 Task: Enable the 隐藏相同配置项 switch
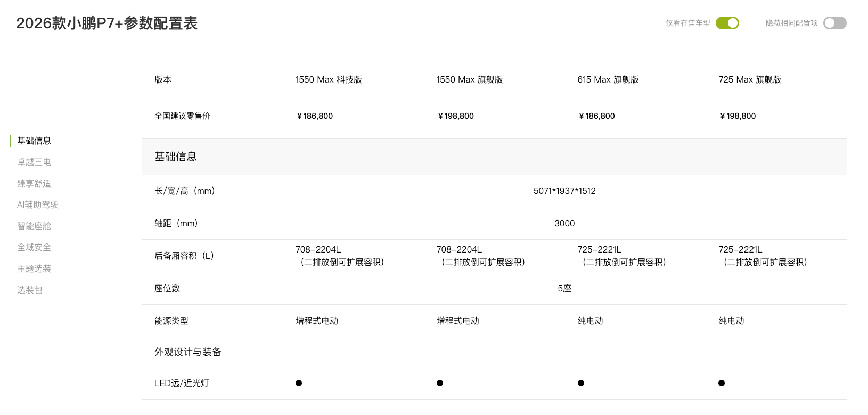(x=834, y=23)
